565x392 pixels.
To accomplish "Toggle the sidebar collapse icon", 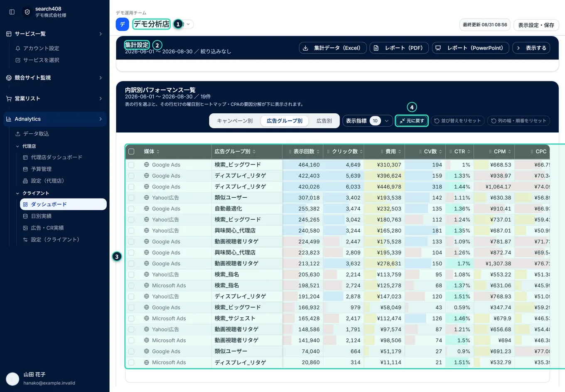I will click(x=12, y=12).
